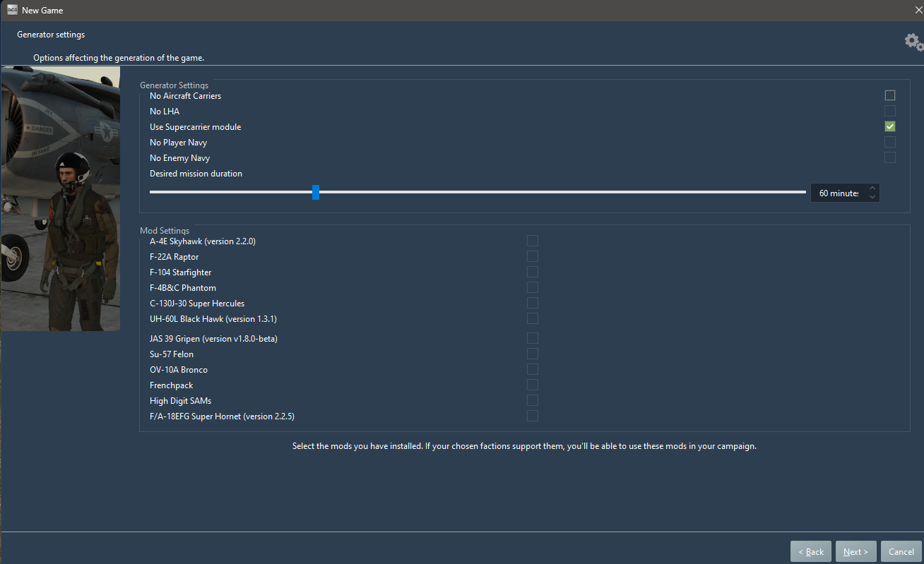Tick the Su-57 Felon checkbox

point(533,354)
